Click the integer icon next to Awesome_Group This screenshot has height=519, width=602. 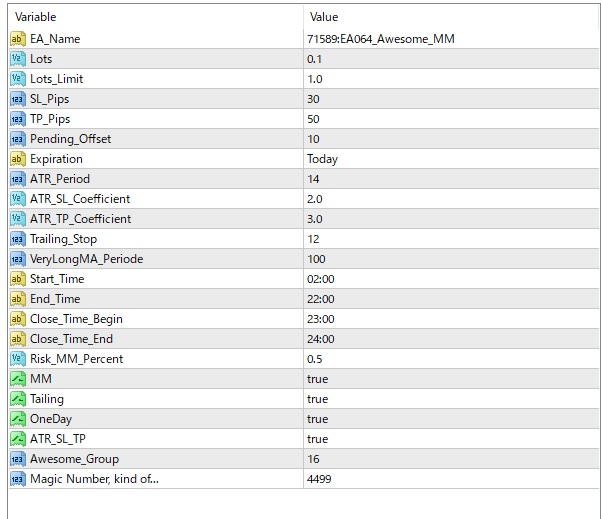point(17,459)
